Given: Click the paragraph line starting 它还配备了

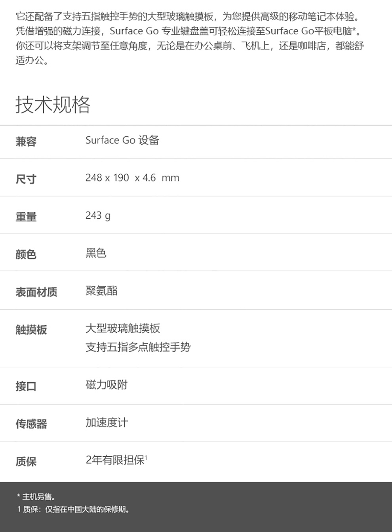Looking at the screenshot, I should tap(188, 17).
